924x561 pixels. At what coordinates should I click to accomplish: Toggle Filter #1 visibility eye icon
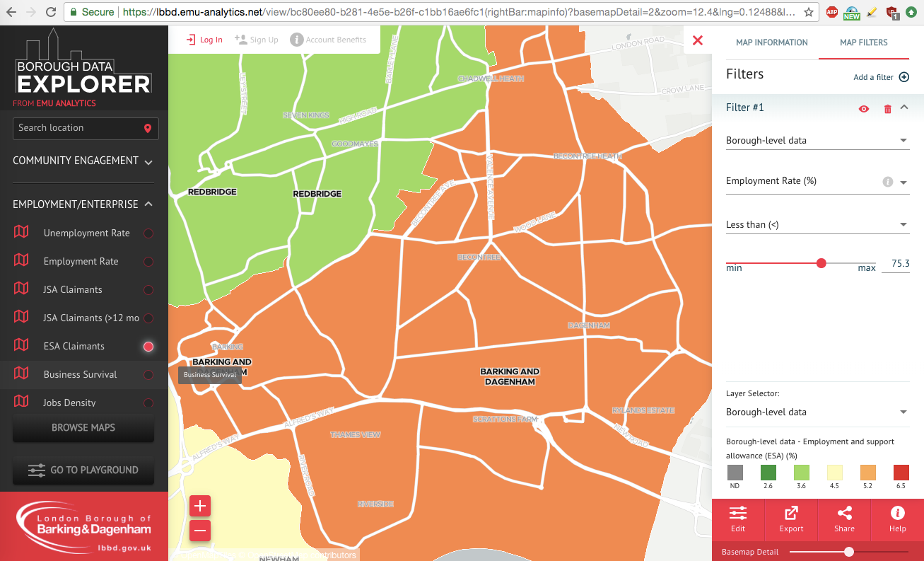863,108
